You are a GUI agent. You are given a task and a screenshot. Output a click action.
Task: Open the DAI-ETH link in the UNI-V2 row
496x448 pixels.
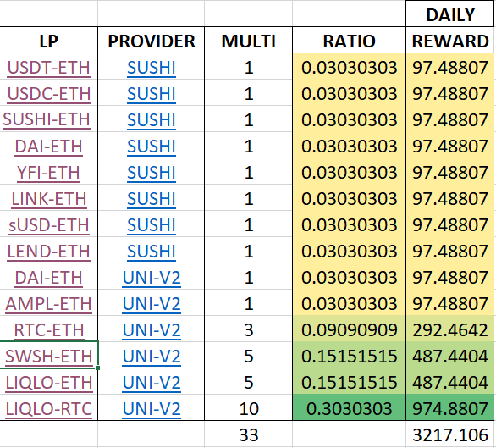[x=49, y=278]
